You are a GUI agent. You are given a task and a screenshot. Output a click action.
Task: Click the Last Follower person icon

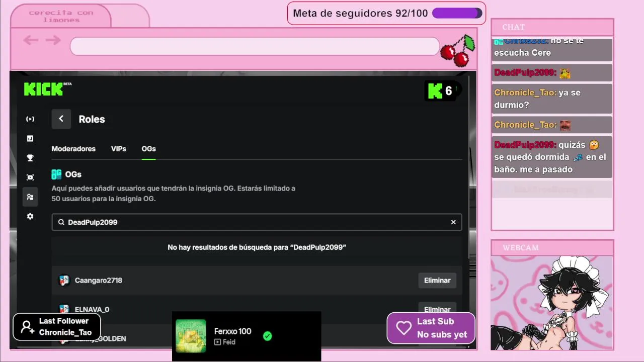(x=28, y=327)
